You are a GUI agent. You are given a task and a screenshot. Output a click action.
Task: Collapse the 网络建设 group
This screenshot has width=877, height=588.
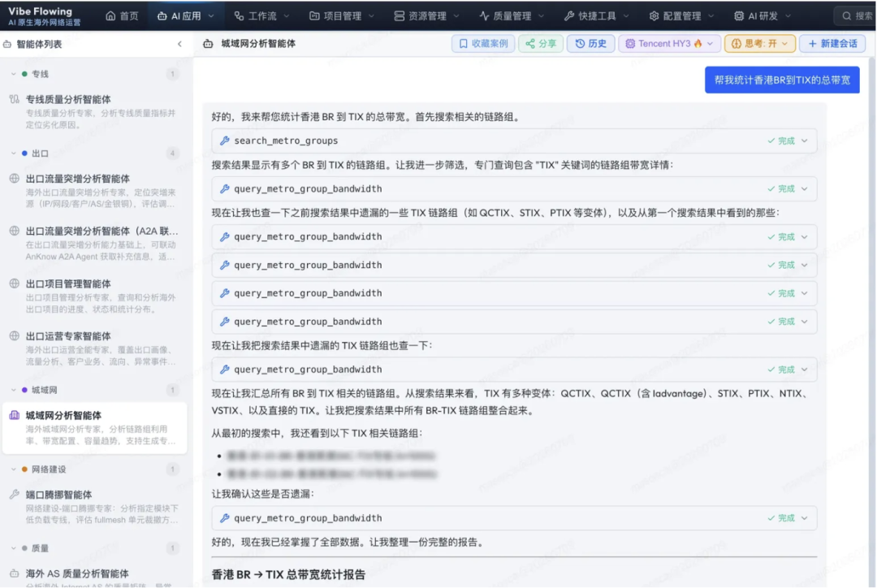click(x=14, y=469)
